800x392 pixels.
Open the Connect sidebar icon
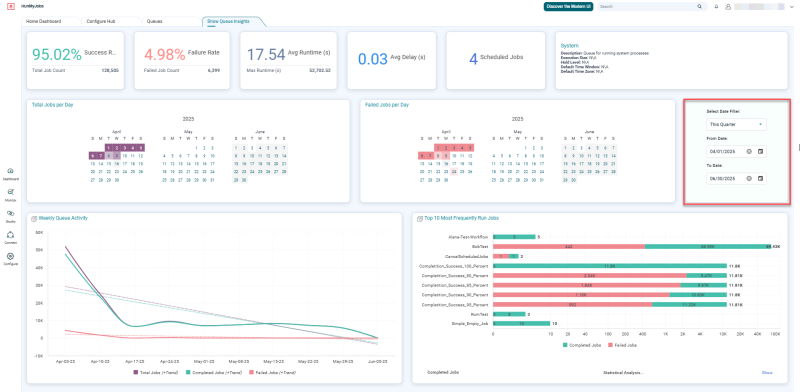pos(11,235)
